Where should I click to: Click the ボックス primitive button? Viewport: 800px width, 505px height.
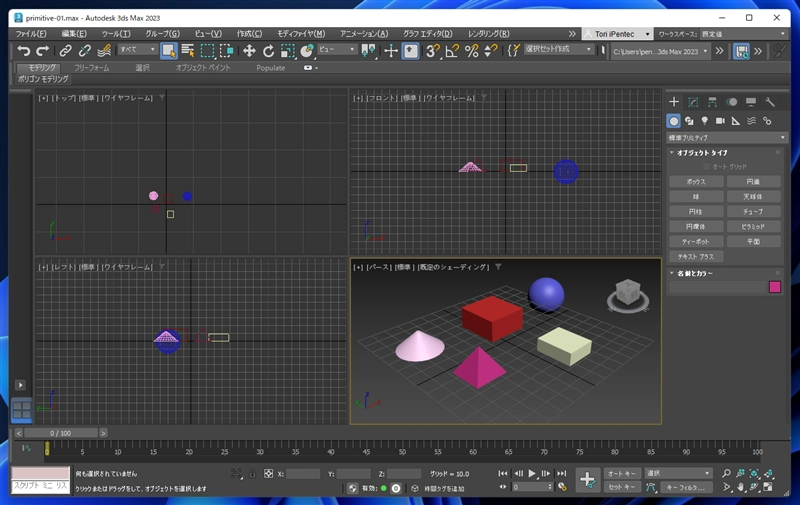(x=696, y=182)
